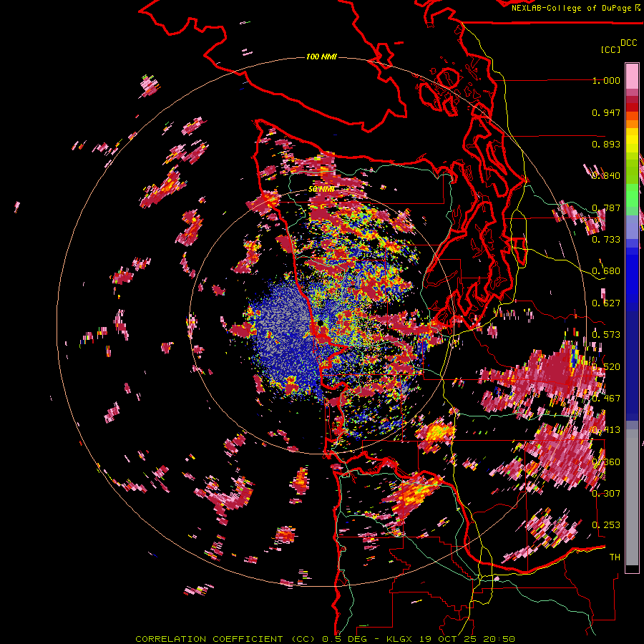Click the 100 NMI range ring label
This screenshot has height=644, width=644.
pyautogui.click(x=321, y=57)
